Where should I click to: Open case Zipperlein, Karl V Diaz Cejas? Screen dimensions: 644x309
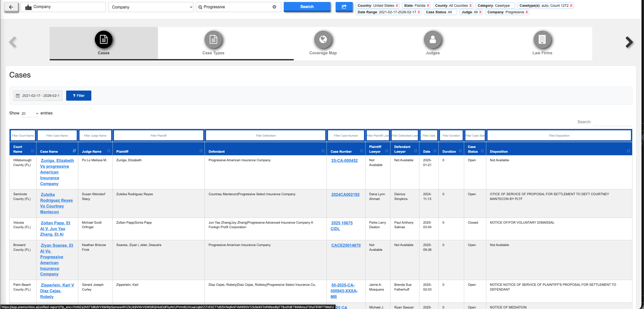57,291
